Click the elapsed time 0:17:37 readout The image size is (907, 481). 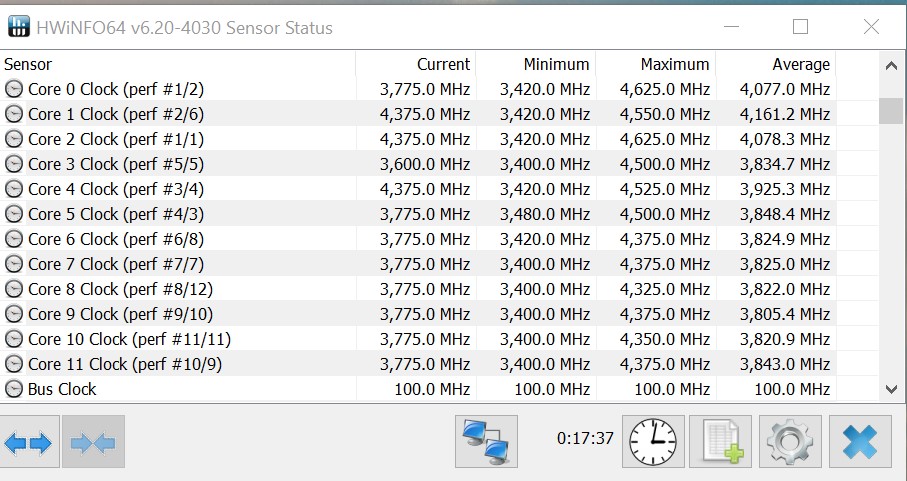[x=585, y=438]
